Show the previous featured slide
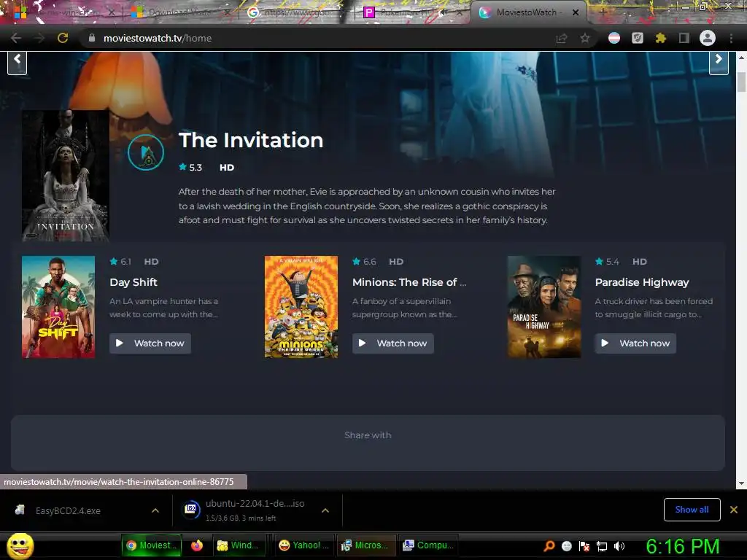 [18, 63]
